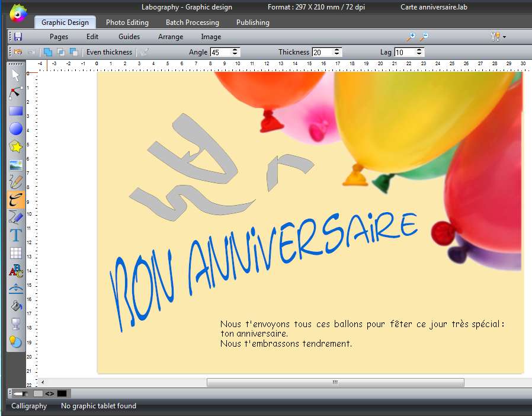Decrease the Thickness value with down arrow
The height and width of the screenshot is (416, 532).
click(337, 55)
